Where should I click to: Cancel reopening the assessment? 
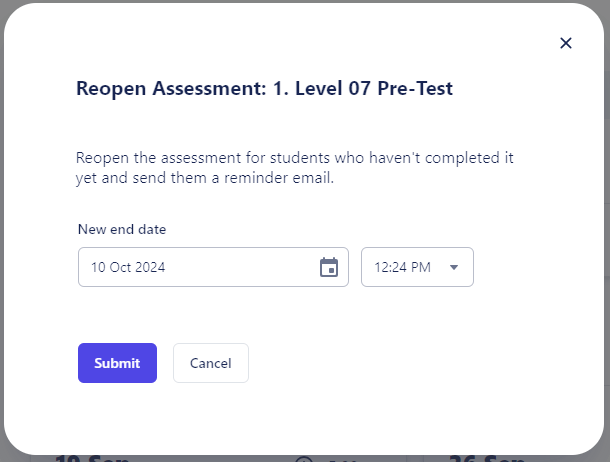point(210,363)
